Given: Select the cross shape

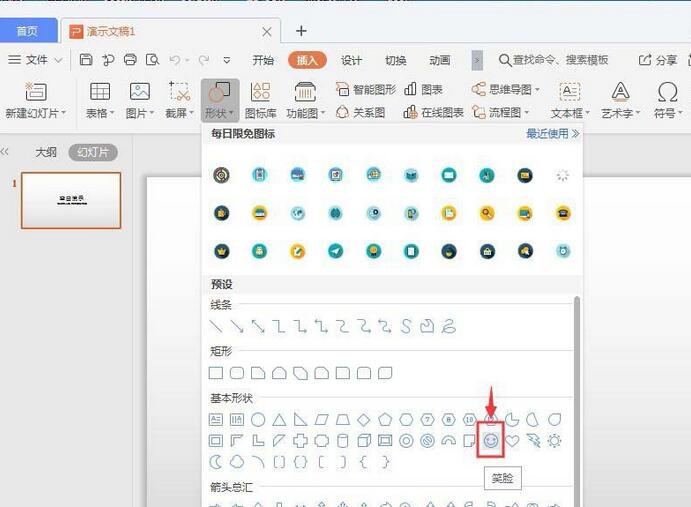Looking at the screenshot, I should [x=300, y=440].
